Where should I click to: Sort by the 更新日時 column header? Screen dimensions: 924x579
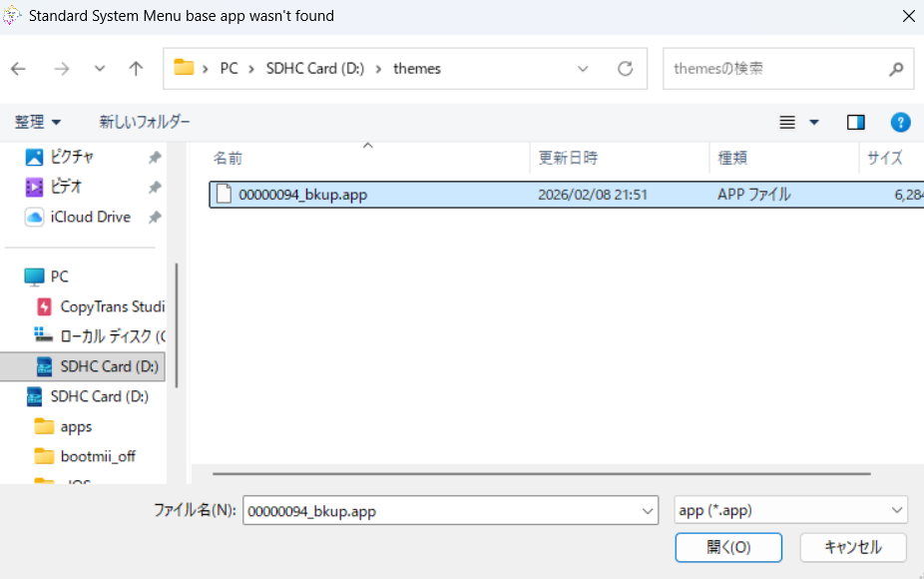568,158
